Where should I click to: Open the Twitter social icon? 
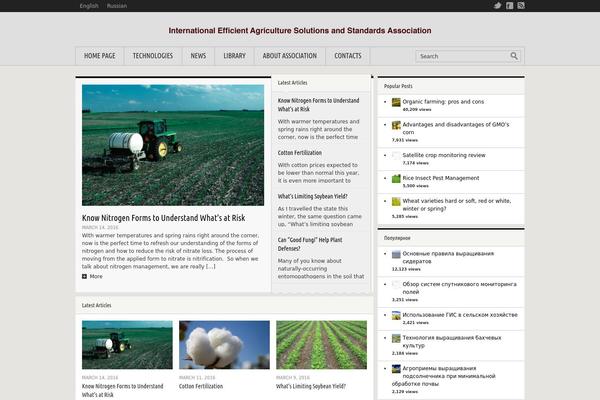point(497,5)
